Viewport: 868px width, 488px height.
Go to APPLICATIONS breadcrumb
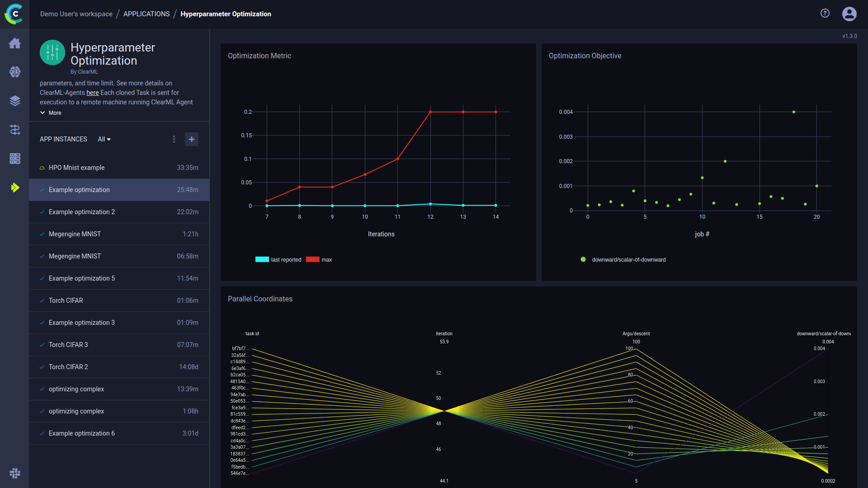pyautogui.click(x=146, y=14)
